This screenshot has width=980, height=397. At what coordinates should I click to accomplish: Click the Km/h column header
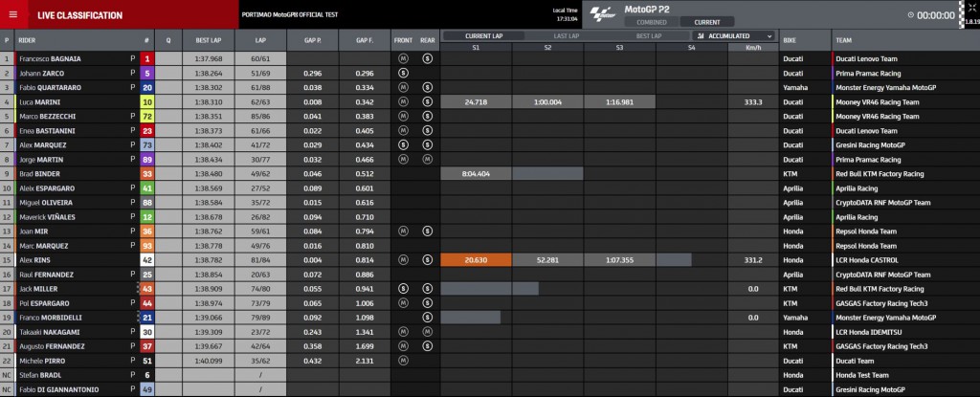753,47
